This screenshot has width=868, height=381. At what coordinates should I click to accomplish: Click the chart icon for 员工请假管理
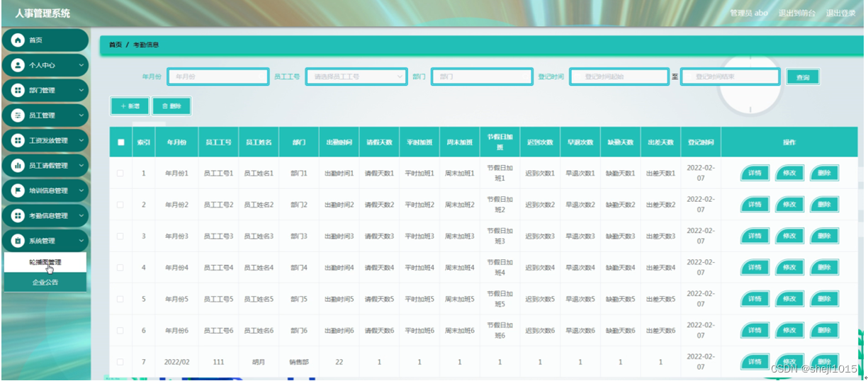click(18, 166)
